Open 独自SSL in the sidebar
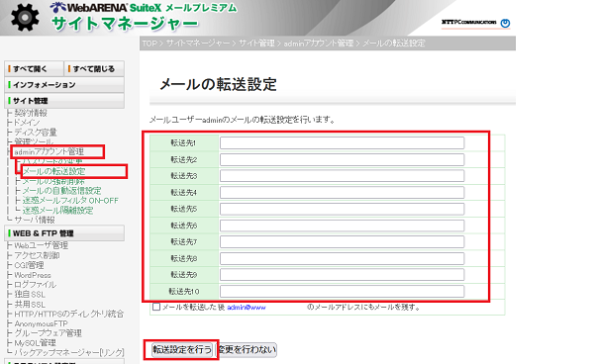This screenshot has width=594, height=364. click(x=30, y=295)
